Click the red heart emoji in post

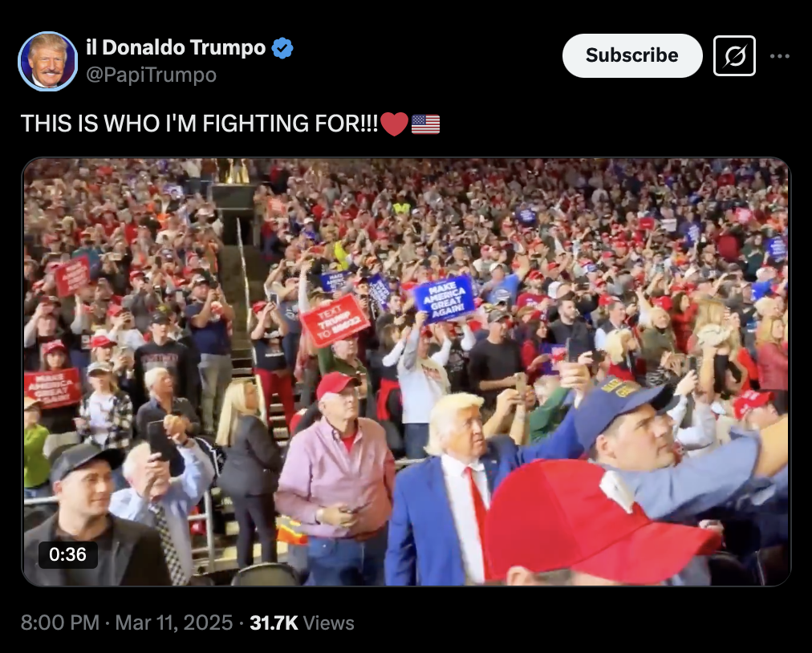(394, 124)
